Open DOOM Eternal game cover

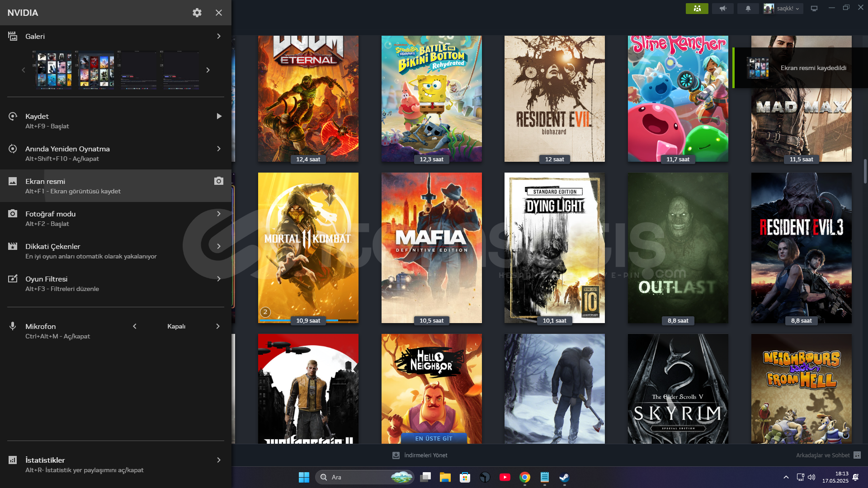(x=308, y=99)
